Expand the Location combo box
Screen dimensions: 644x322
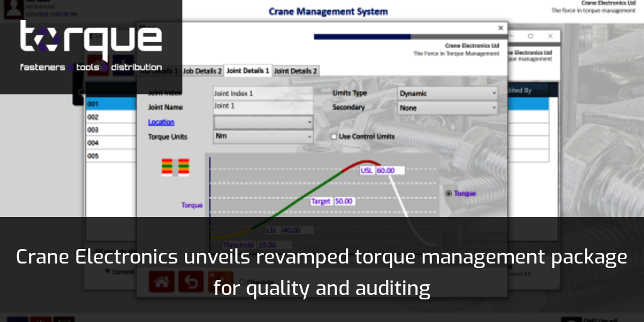[263, 121]
